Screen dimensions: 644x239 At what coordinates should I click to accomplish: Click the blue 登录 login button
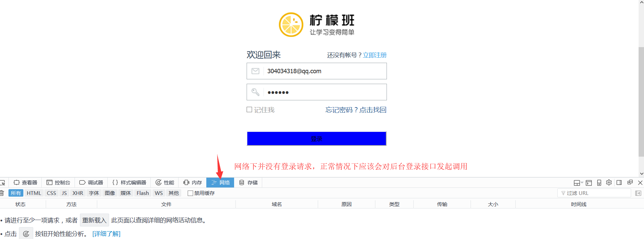coord(316,138)
